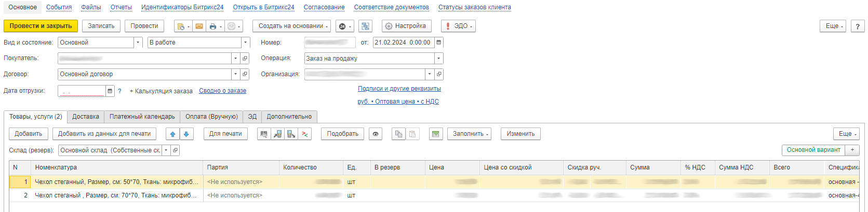Click Провести и закрыть button
The height and width of the screenshot is (212, 868).
41,26
